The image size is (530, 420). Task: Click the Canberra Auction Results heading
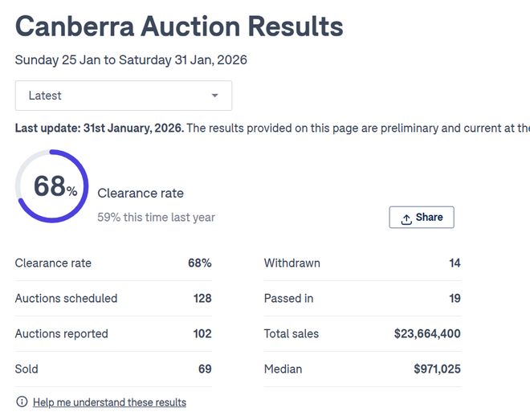179,27
